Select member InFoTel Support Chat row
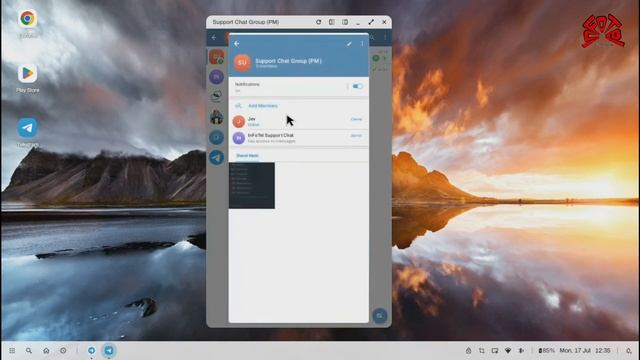Image resolution: width=640 pixels, height=360 pixels. [x=299, y=138]
